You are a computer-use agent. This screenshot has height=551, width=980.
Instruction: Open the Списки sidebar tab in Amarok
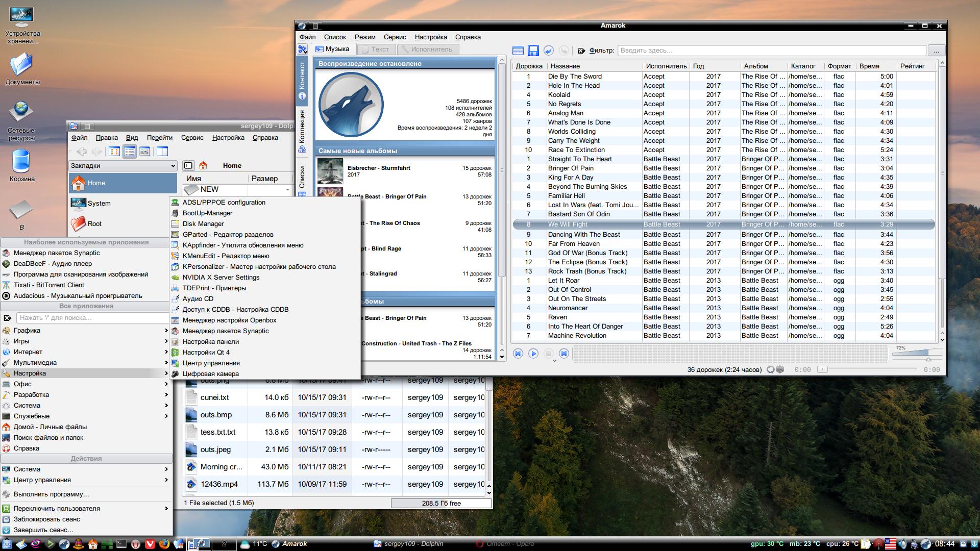pos(302,178)
